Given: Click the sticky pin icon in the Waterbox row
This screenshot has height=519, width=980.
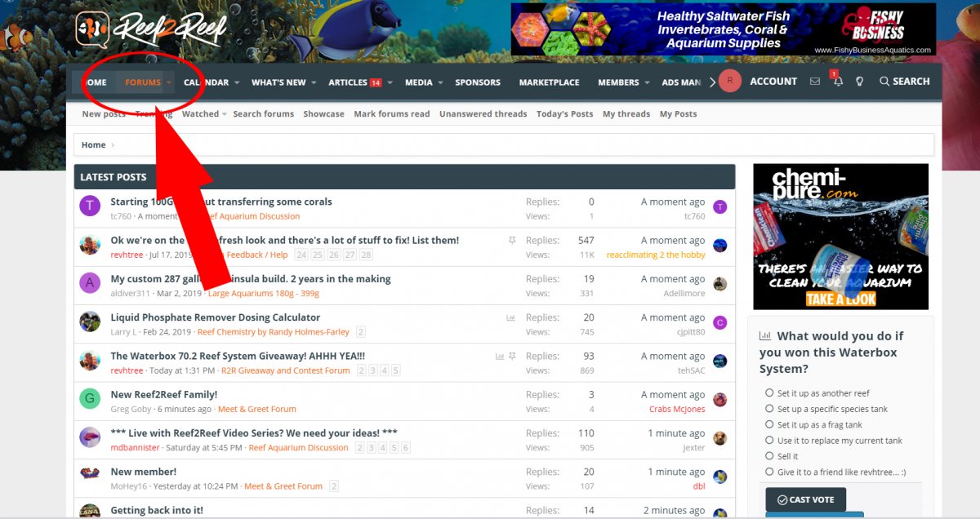Looking at the screenshot, I should pyautogui.click(x=512, y=357).
